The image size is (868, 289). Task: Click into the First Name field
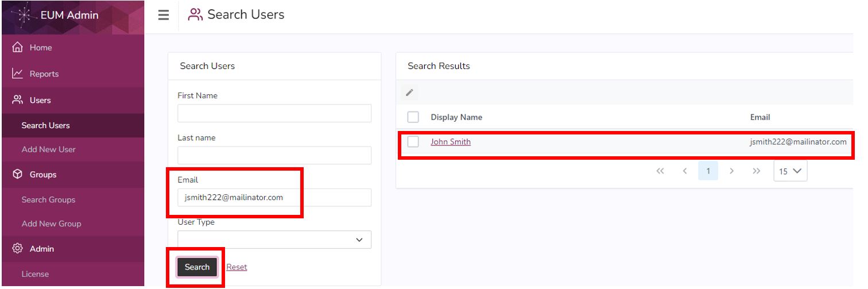coord(274,113)
